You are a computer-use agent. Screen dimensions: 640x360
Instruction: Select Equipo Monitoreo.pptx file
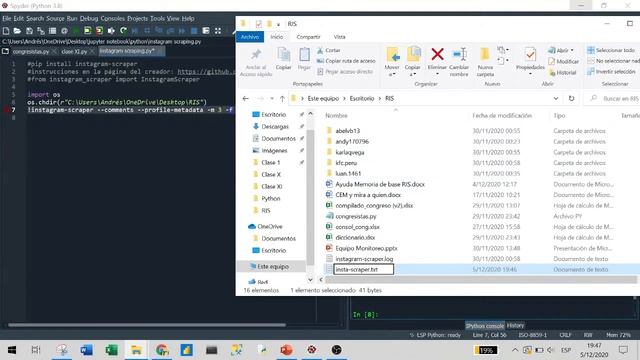click(x=366, y=248)
